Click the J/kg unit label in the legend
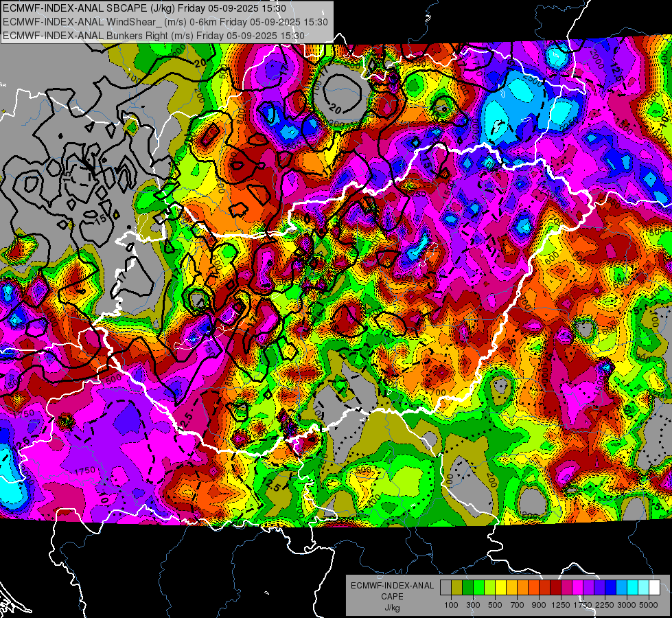This screenshot has height=618, width=672. tap(393, 608)
